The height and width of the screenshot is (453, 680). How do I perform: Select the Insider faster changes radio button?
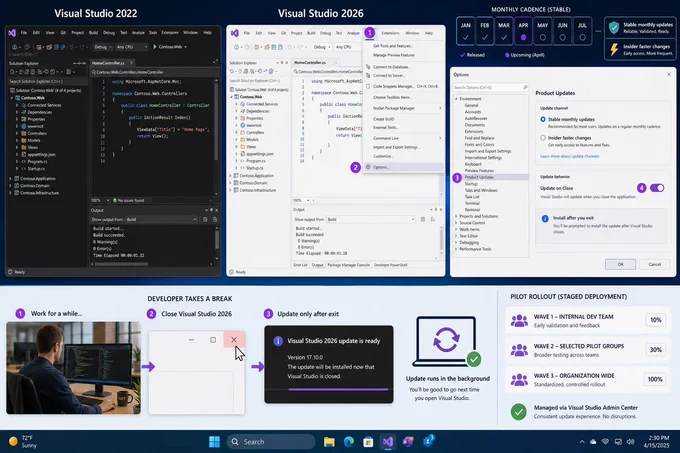coord(543,137)
